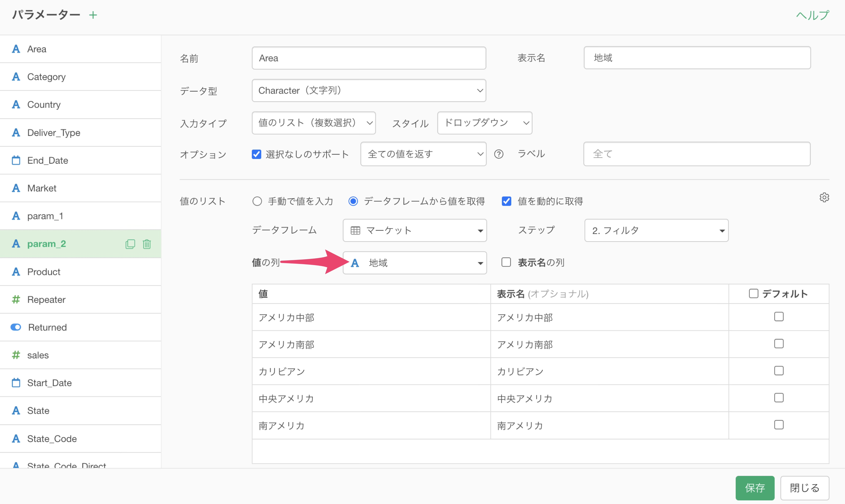Click the question mark help icon
Image resolution: width=845 pixels, height=504 pixels.
coord(498,154)
